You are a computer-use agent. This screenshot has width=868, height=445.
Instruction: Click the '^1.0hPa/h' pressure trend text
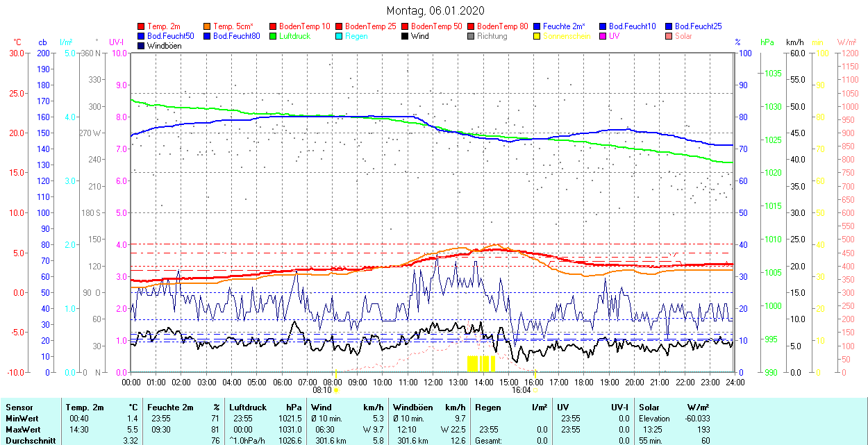click(247, 441)
